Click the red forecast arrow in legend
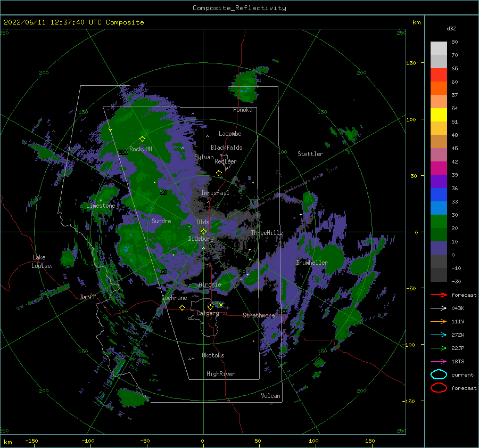Screen dimensions: 479x448 click(x=439, y=295)
